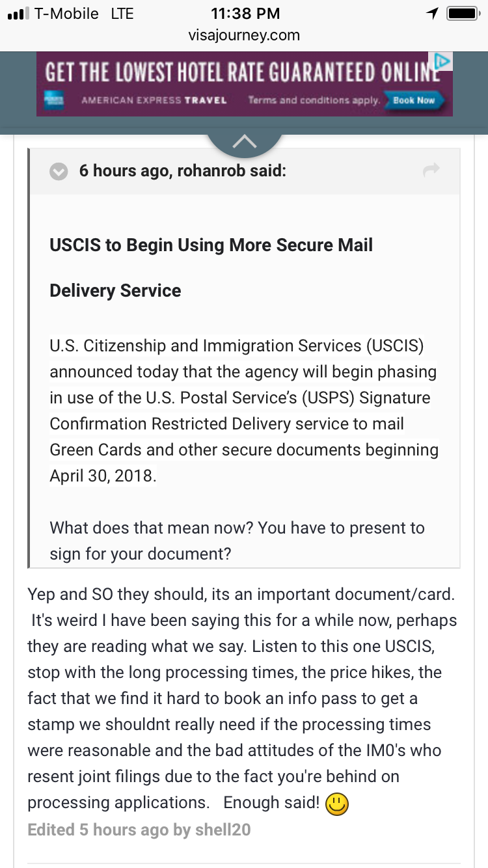Tap the 'Terms and conditions apply' ad text
488x868 pixels.
point(314,100)
